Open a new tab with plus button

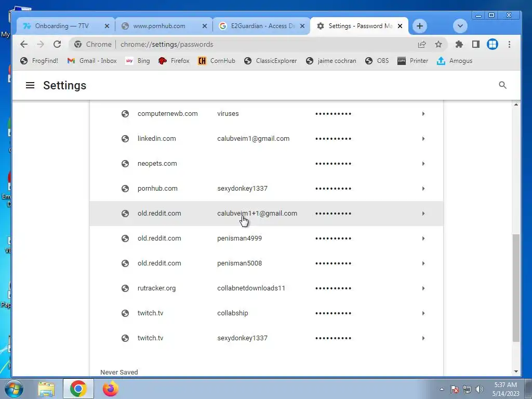point(420,26)
